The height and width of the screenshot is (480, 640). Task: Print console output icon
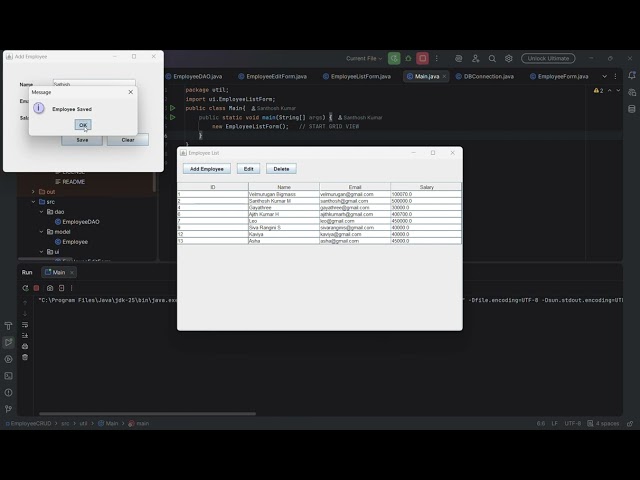coord(25,346)
